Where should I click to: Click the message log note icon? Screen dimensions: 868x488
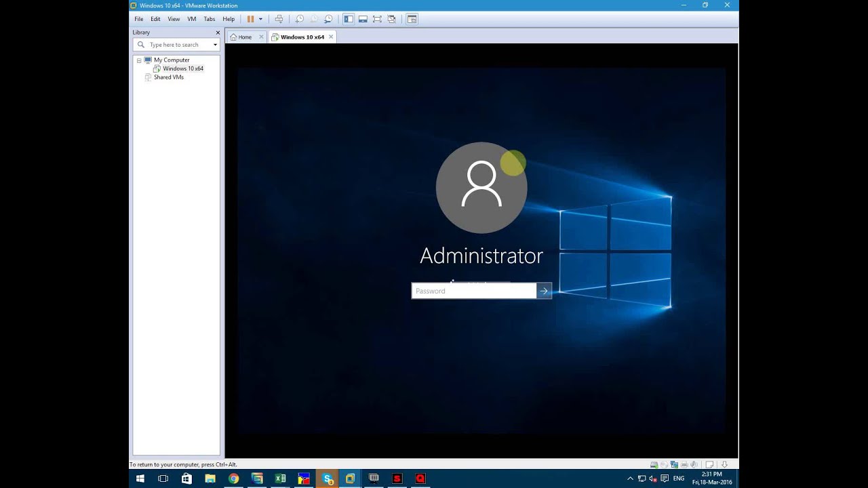[709, 465]
